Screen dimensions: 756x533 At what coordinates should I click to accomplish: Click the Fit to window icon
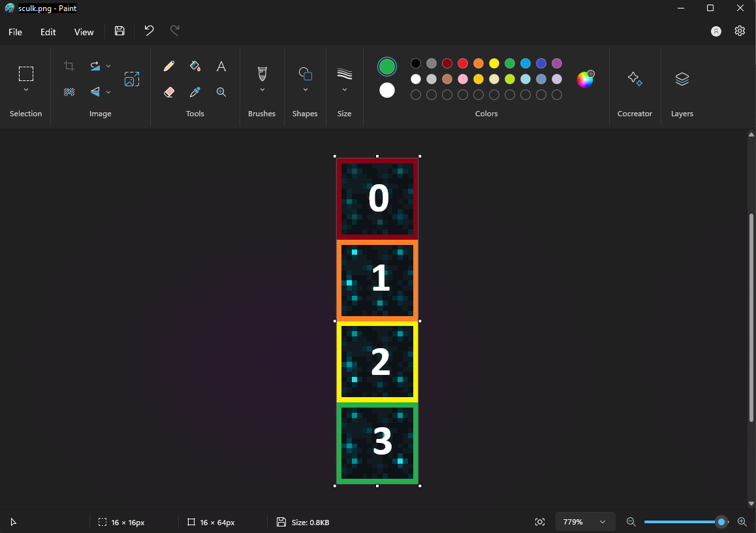click(540, 522)
